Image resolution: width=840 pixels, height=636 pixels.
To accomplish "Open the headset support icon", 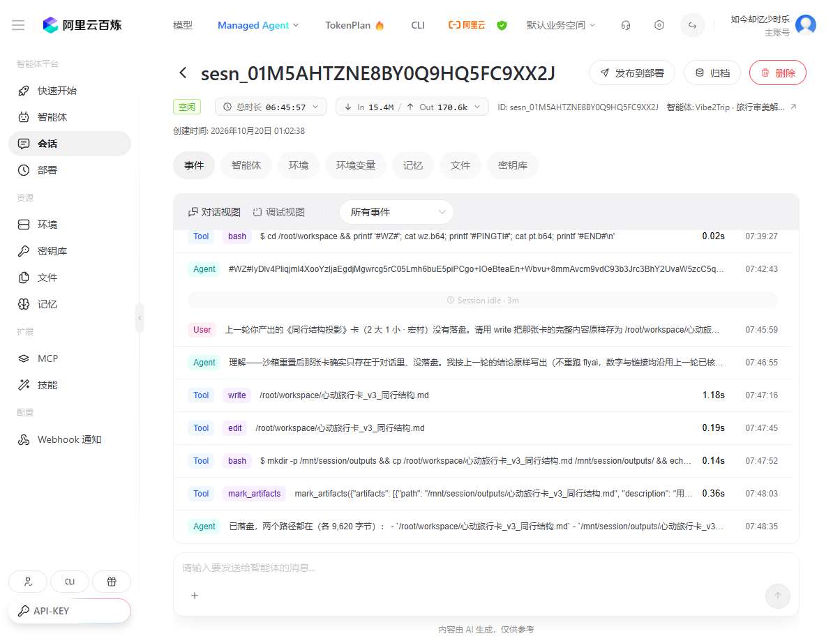I will pyautogui.click(x=625, y=25).
